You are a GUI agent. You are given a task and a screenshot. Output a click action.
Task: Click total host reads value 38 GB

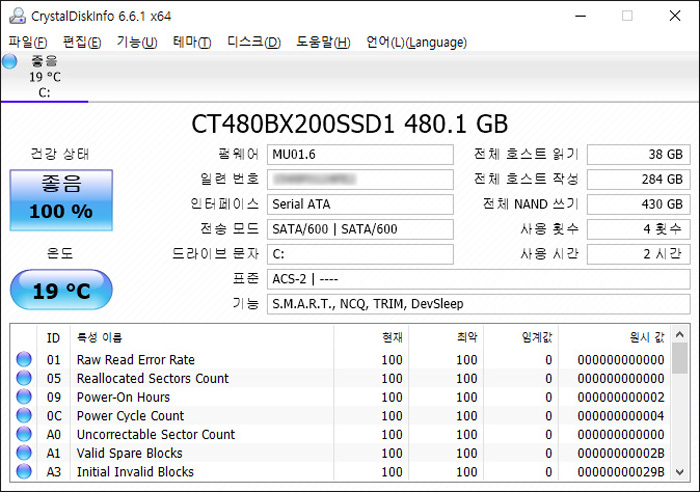pyautogui.click(x=638, y=154)
